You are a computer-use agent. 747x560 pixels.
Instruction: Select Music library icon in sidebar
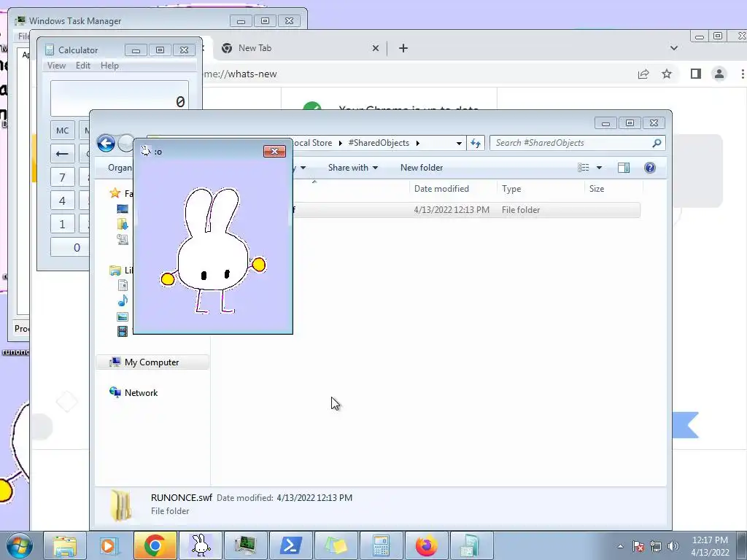click(x=123, y=300)
